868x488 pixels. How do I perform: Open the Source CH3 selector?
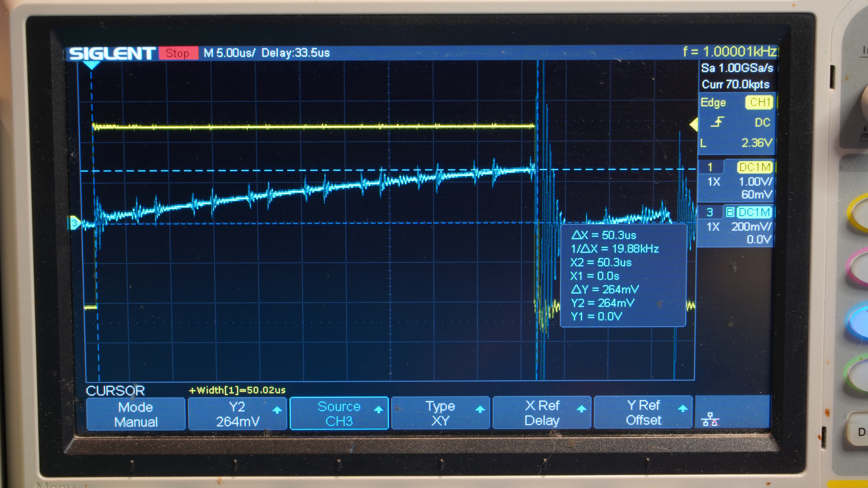[339, 414]
